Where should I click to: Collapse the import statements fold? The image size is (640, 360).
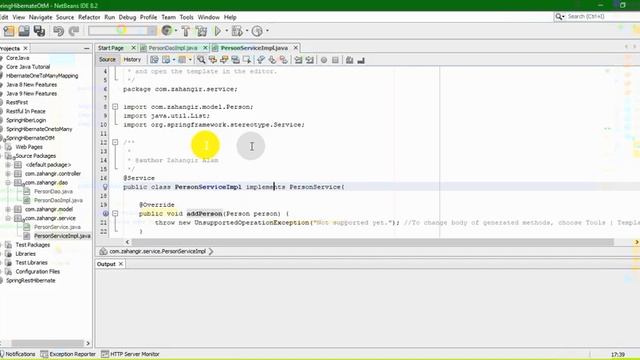pyautogui.click(x=115, y=107)
